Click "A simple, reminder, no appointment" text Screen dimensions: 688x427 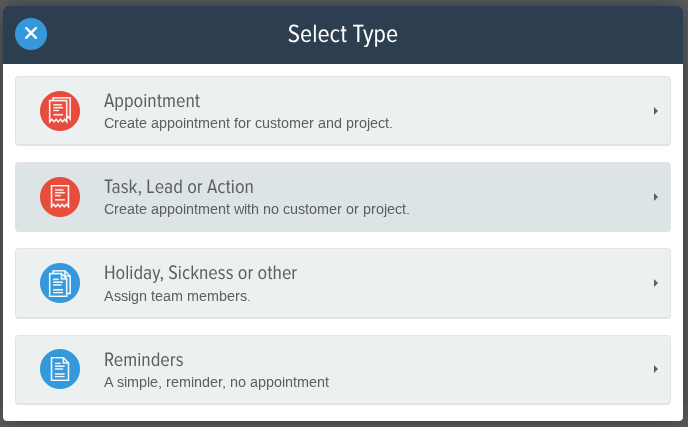click(x=216, y=382)
